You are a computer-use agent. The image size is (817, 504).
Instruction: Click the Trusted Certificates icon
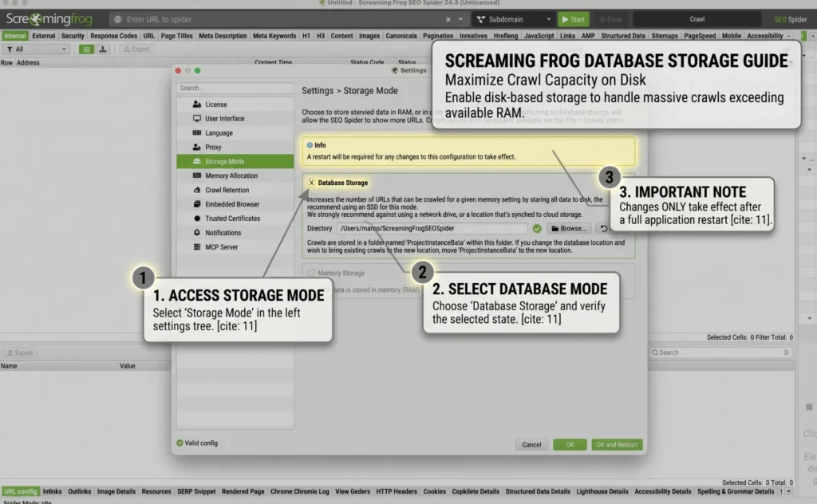point(197,219)
